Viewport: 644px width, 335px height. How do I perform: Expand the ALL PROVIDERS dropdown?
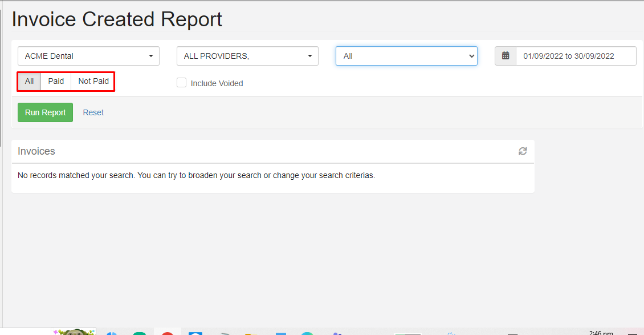[x=247, y=56]
